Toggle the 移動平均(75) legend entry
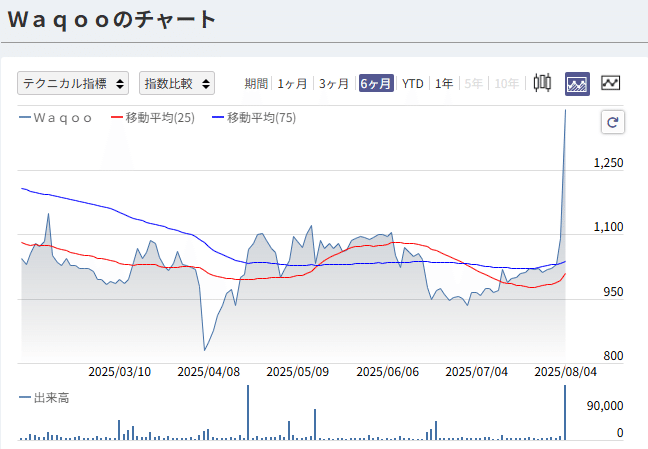 point(254,118)
